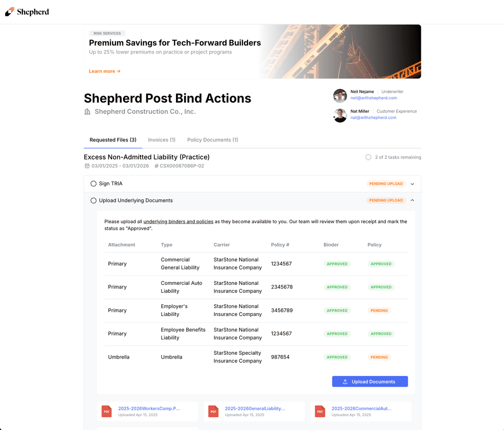Collapse the Upload Underlying Documents section
The height and width of the screenshot is (430, 504).
[x=412, y=200]
